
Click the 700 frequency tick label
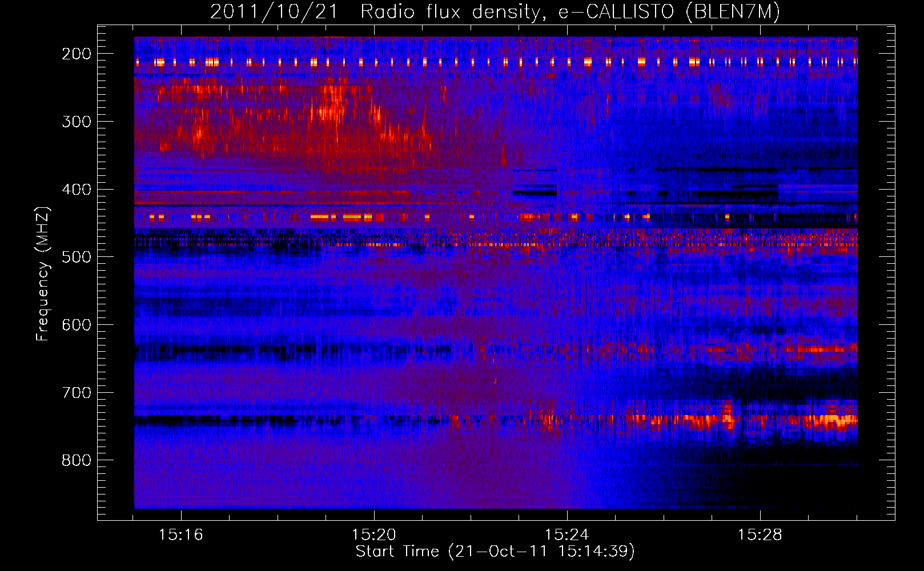tap(77, 393)
